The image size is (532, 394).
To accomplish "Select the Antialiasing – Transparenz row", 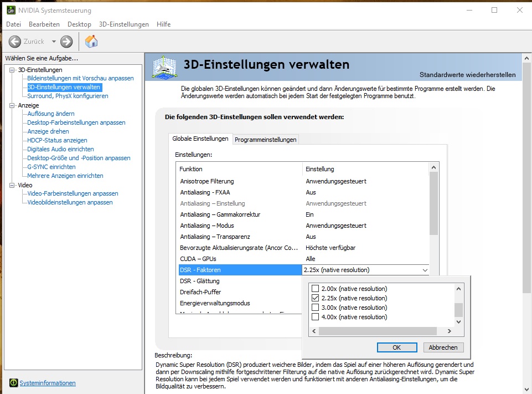I will click(x=304, y=237).
